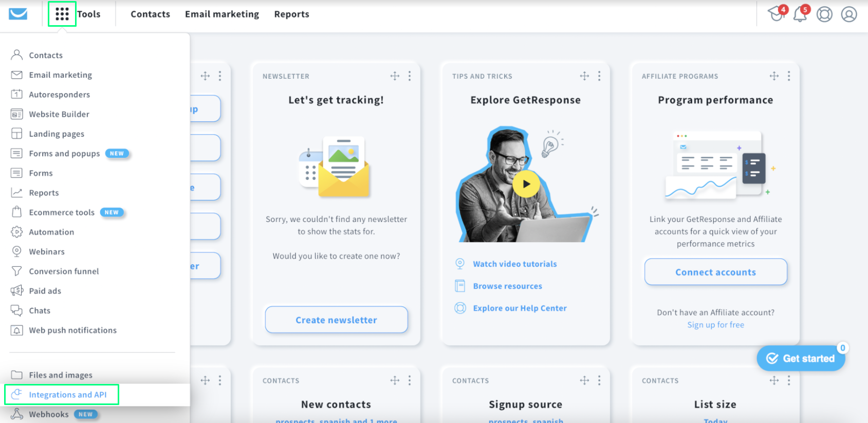Click 'Let's get tracking!' heading
Image resolution: width=868 pixels, height=423 pixels.
[x=336, y=100]
